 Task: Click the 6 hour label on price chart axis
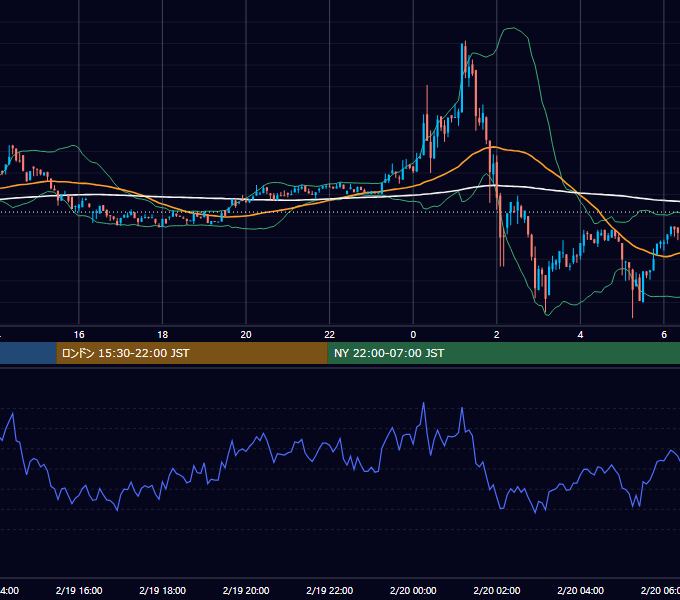[664, 335]
